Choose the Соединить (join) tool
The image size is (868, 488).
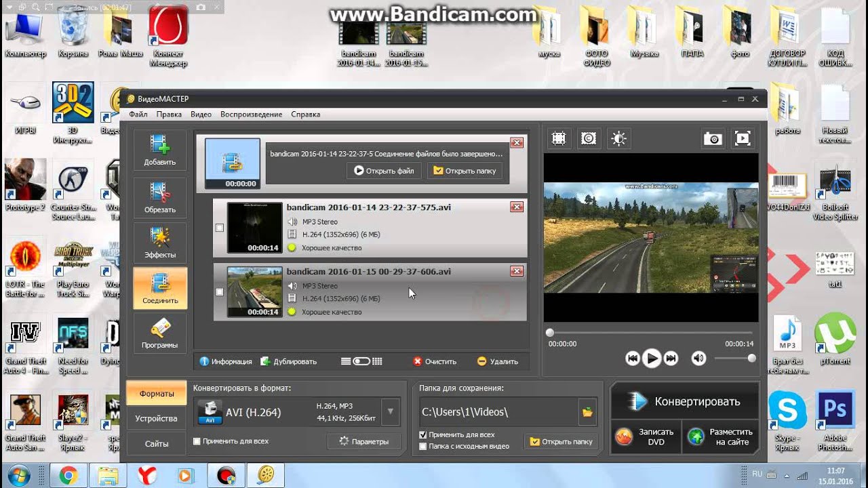pos(159,288)
